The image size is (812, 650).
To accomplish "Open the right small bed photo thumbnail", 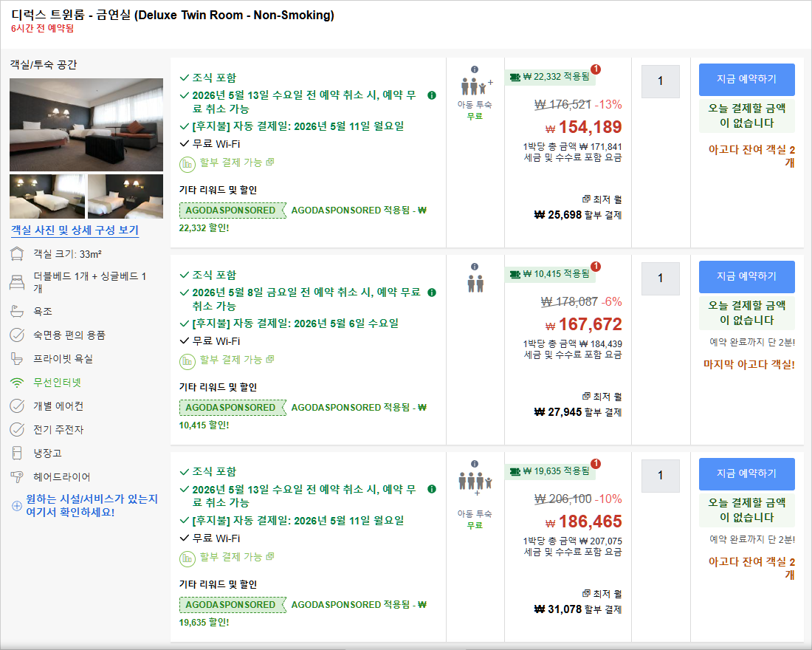I will pyautogui.click(x=125, y=196).
